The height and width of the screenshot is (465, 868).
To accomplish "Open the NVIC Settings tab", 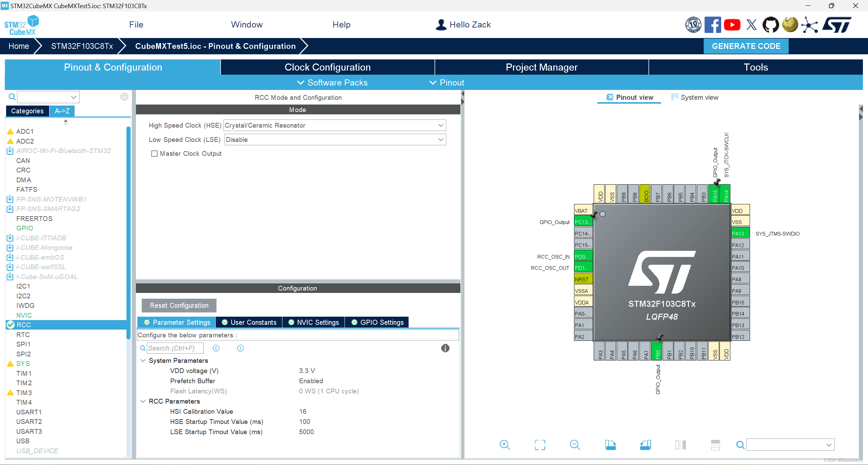I will point(314,322).
